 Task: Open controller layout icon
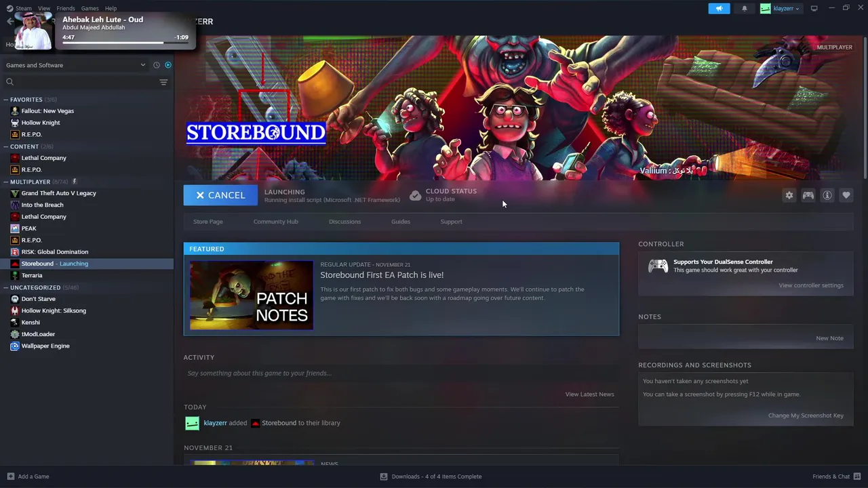(x=808, y=195)
